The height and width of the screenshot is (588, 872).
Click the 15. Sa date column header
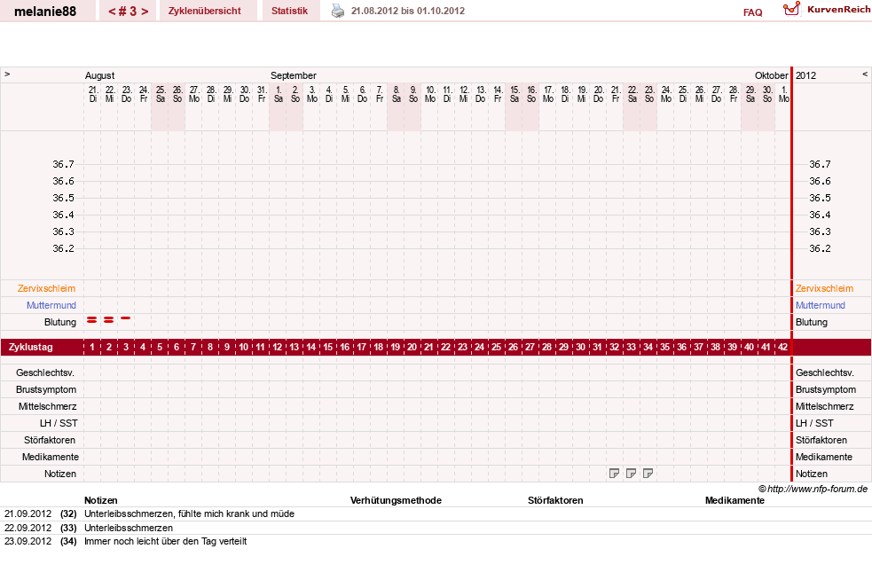[x=515, y=94]
